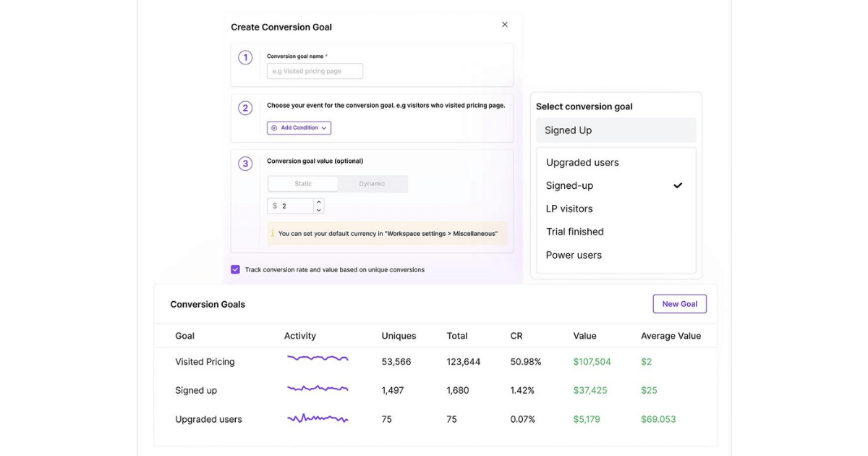This screenshot has height=456, width=868.
Task: Click the 50.98% conversion rate
Action: point(526,362)
